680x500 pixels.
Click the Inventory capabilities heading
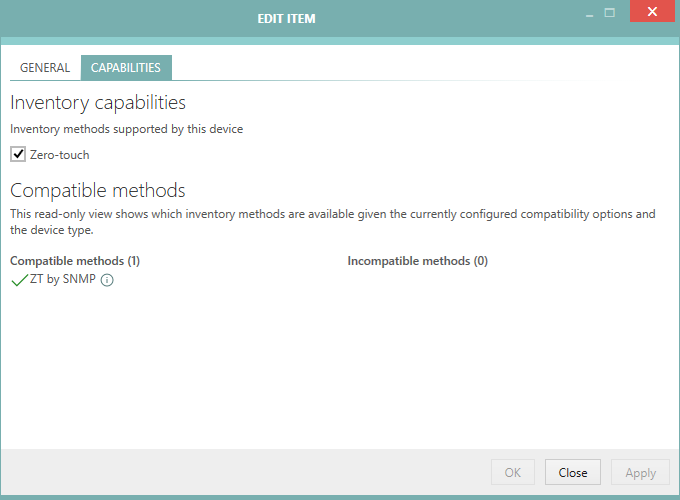coord(98,102)
